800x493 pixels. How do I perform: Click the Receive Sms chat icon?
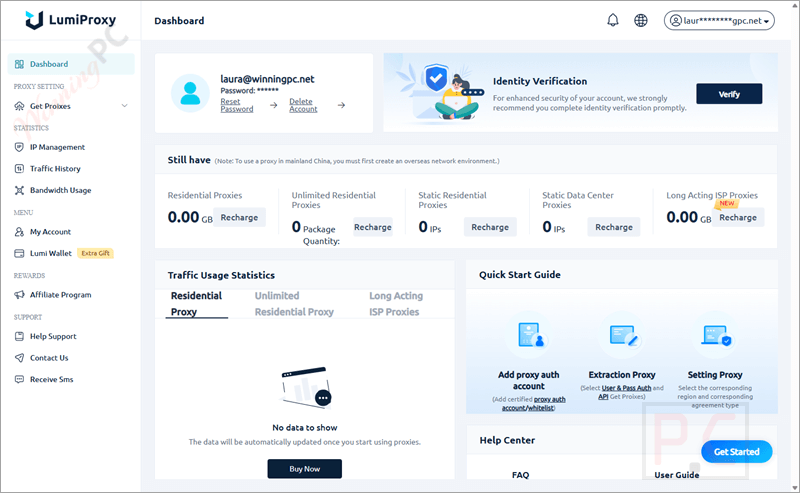pyautogui.click(x=19, y=379)
